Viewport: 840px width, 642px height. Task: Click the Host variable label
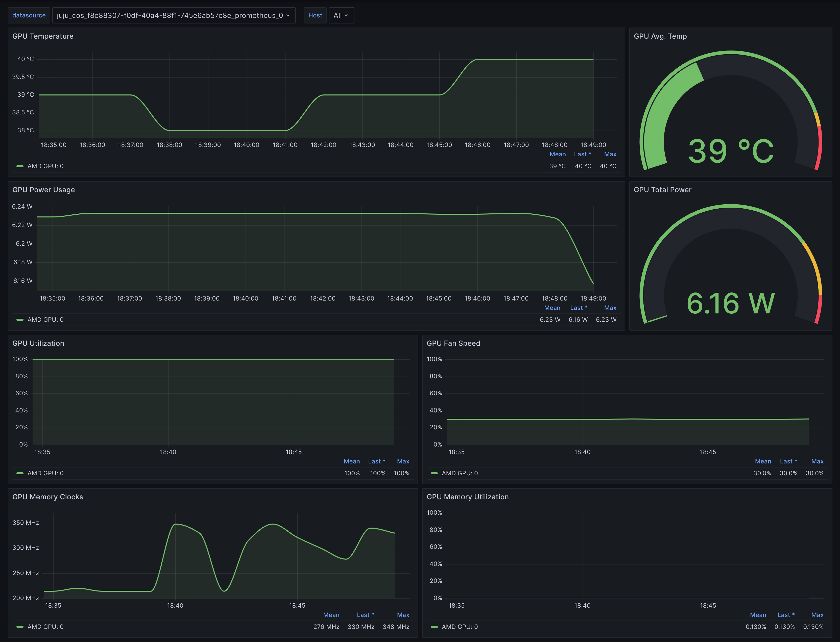(x=315, y=15)
